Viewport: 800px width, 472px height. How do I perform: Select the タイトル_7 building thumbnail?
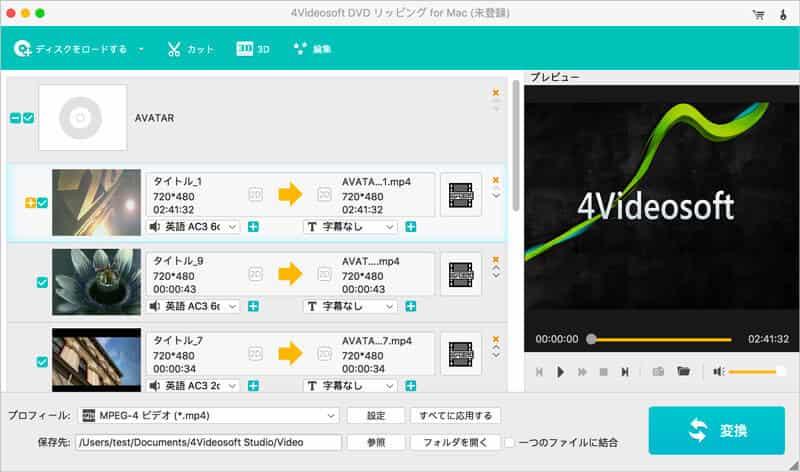(96, 360)
